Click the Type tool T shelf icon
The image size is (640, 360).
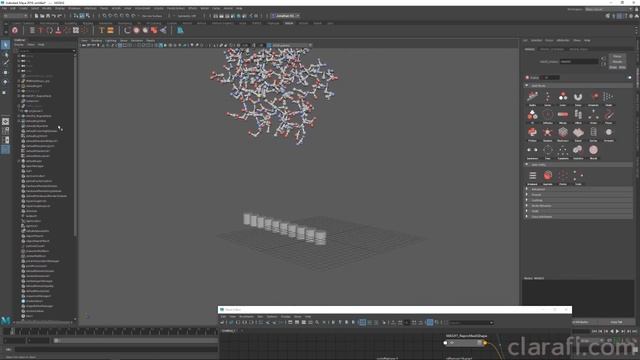(x=102, y=30)
